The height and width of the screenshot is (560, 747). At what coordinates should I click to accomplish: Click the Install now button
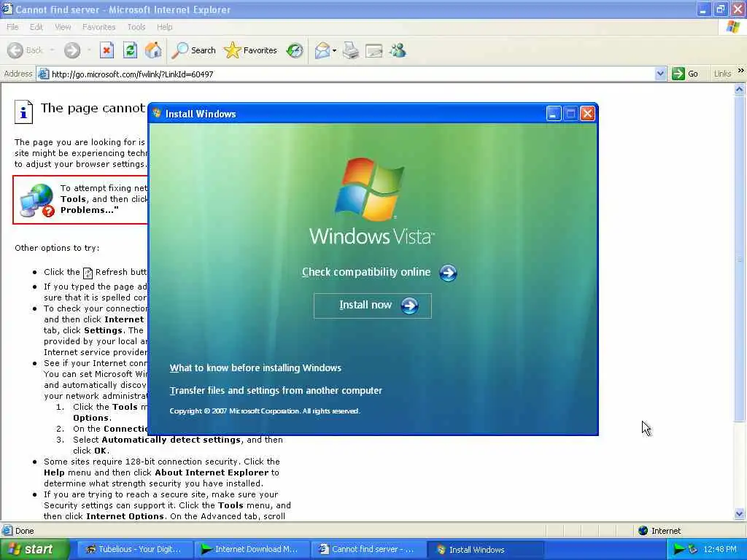(x=373, y=306)
